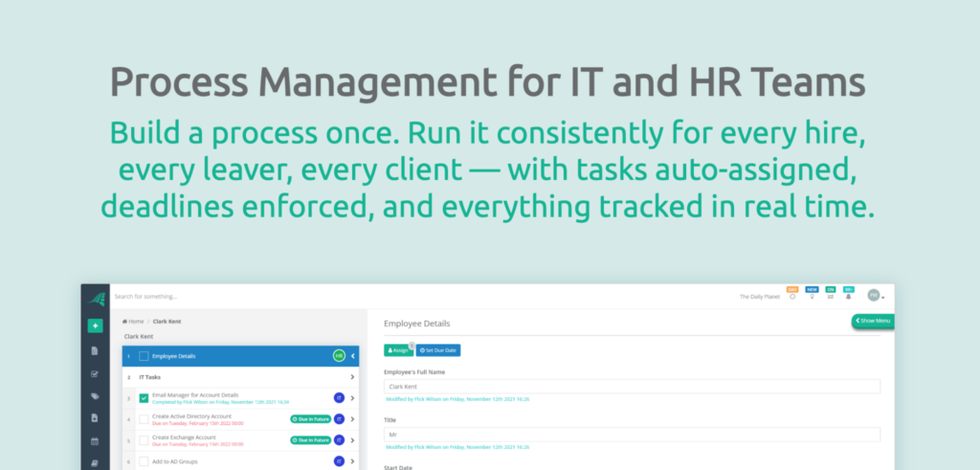
Task: Expand Create Active Directory Account chevron
Action: [x=352, y=418]
